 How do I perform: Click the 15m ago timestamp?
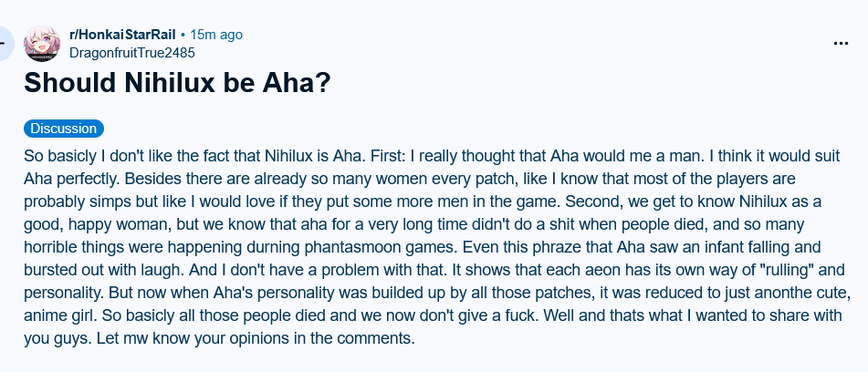216,35
